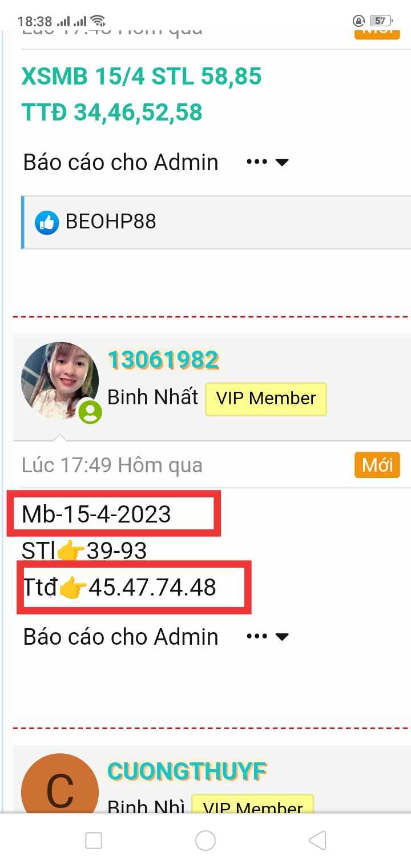
Task: Tap the blue like thumbs-up icon
Action: click(46, 222)
